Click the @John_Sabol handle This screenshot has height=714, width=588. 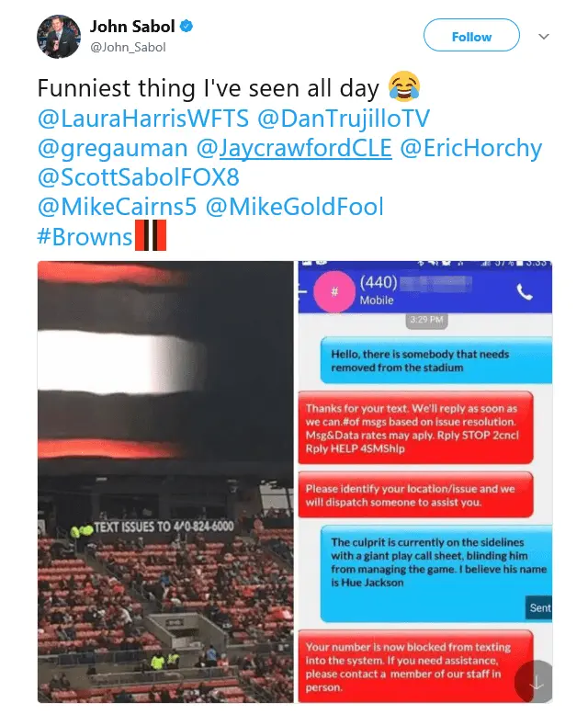pos(128,48)
